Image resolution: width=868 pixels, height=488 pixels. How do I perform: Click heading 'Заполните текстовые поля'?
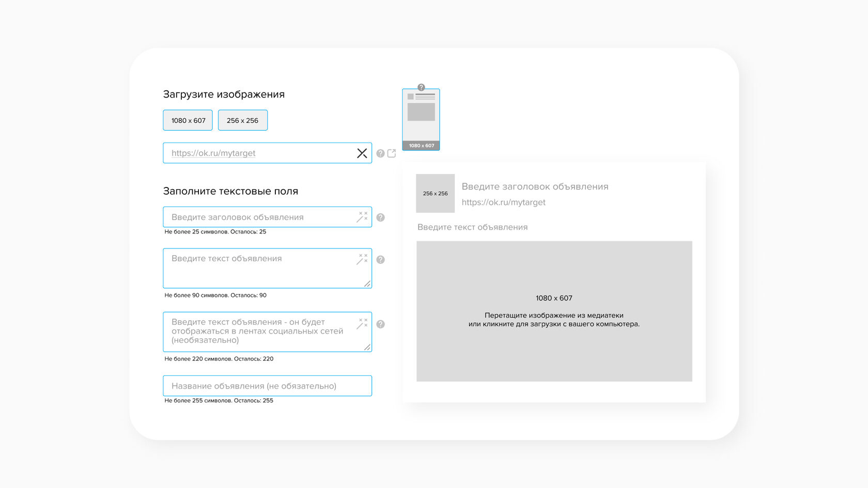coord(230,191)
